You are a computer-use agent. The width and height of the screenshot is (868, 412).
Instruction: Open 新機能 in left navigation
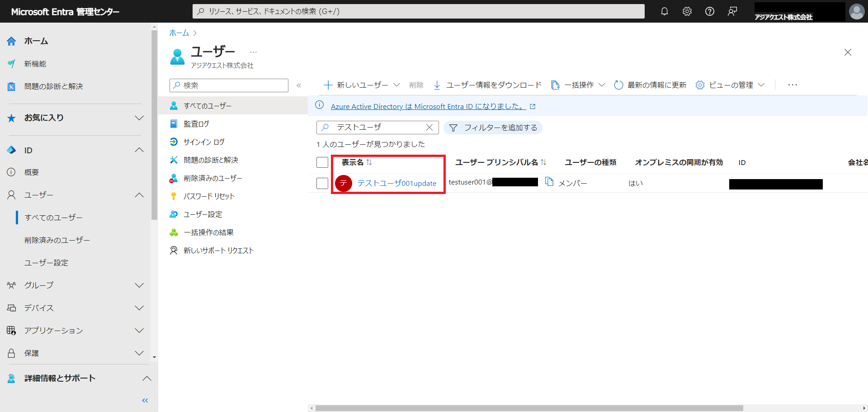pyautogui.click(x=35, y=64)
